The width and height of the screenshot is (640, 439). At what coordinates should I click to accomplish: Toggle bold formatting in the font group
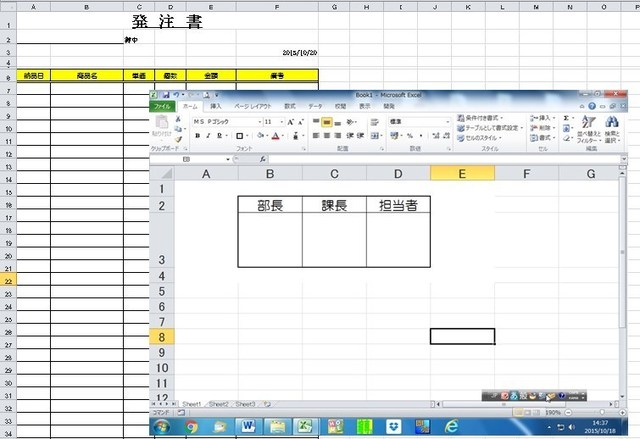tap(197, 136)
